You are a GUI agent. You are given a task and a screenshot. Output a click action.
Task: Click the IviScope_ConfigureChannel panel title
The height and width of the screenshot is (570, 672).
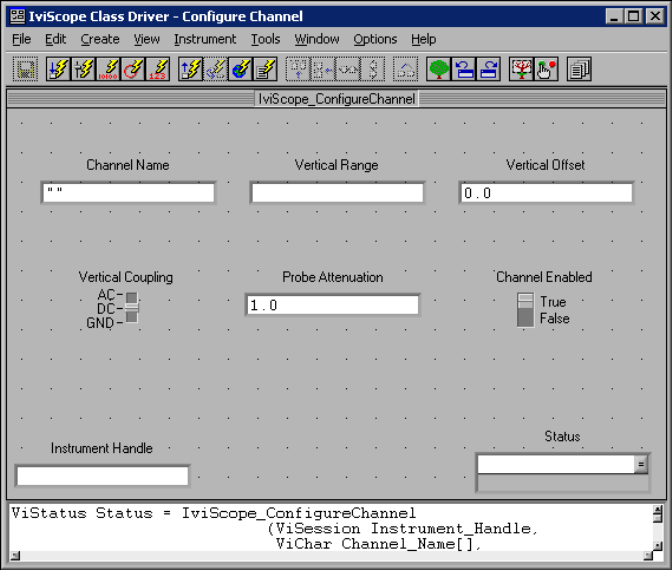click(336, 99)
